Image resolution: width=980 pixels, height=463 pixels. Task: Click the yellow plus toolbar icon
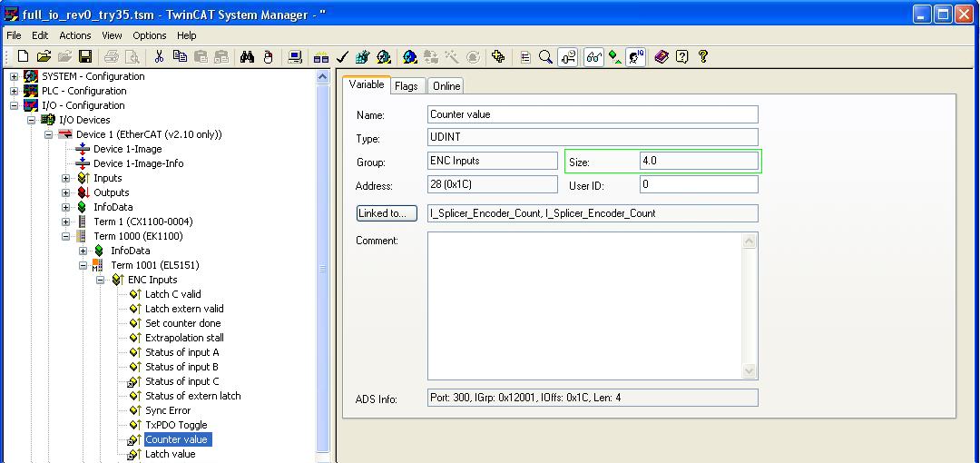point(498,57)
